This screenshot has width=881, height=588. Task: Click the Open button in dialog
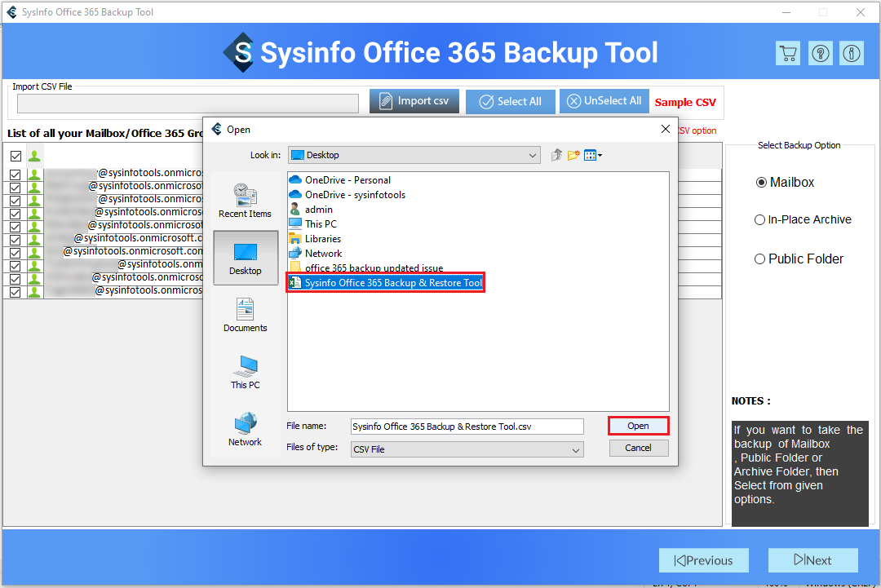(638, 426)
